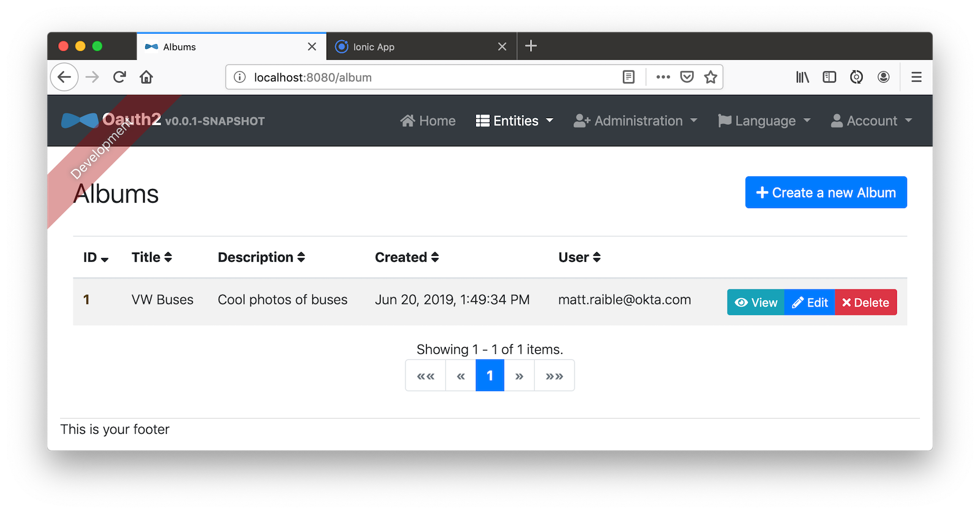Save page to Pocket icon
This screenshot has width=980, height=513.
tap(687, 77)
